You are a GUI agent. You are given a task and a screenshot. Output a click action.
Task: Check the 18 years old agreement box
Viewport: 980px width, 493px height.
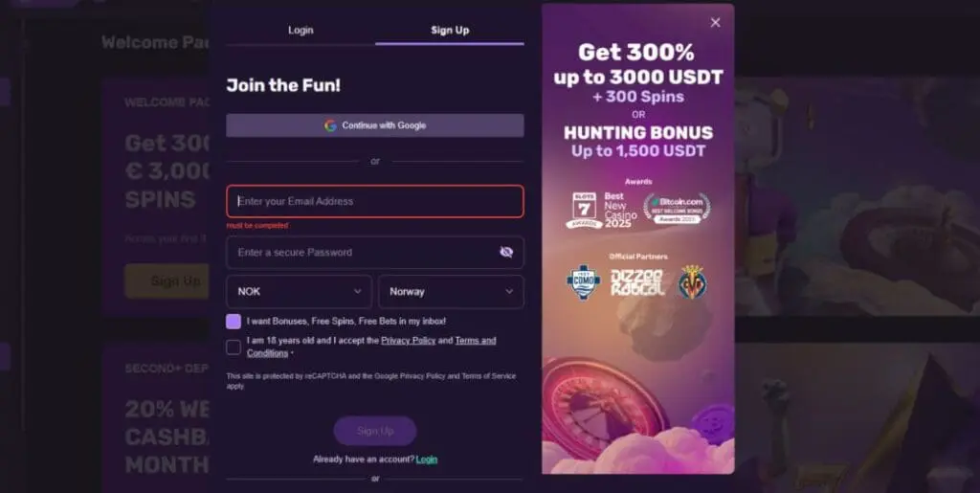(x=234, y=347)
